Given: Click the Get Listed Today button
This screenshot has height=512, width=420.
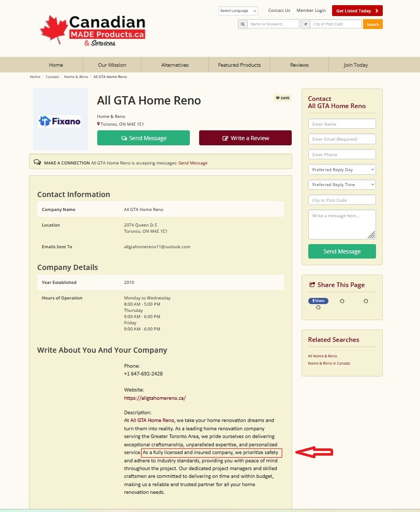Looking at the screenshot, I should click(x=357, y=11).
